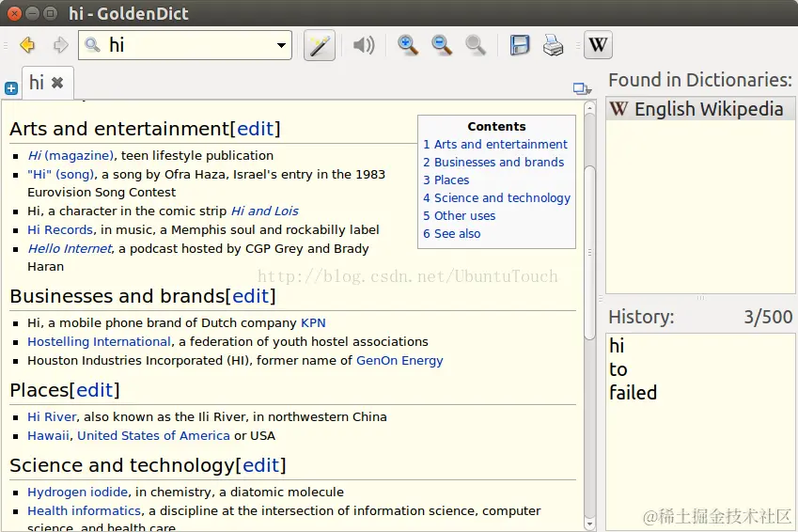The width and height of the screenshot is (798, 532).
Task: Zoom in with the plus magnifier
Action: (x=408, y=45)
